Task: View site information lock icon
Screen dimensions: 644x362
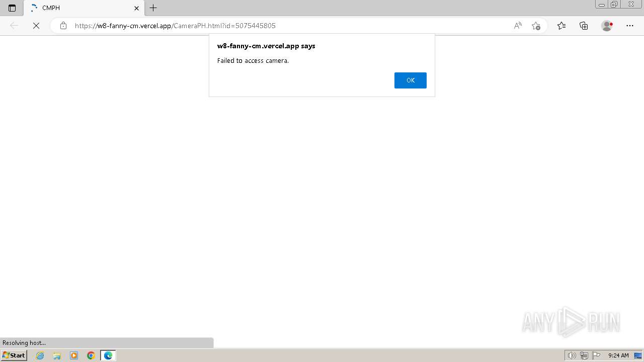Action: 63,26
